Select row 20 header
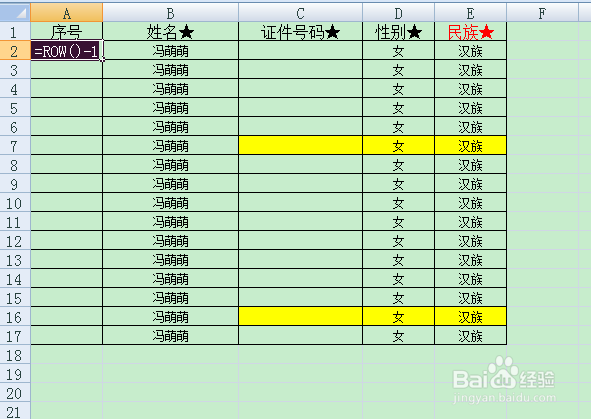The height and width of the screenshot is (419, 591). pos(15,393)
